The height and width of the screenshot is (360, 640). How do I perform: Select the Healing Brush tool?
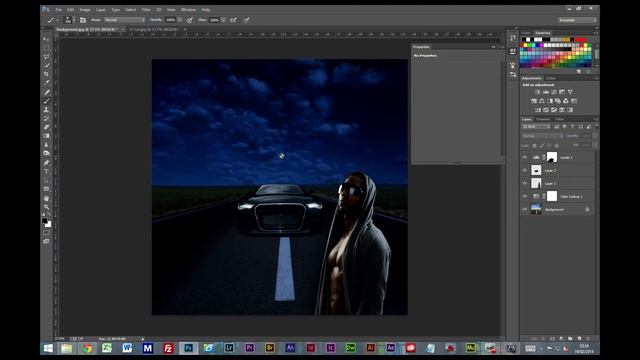(x=46, y=92)
